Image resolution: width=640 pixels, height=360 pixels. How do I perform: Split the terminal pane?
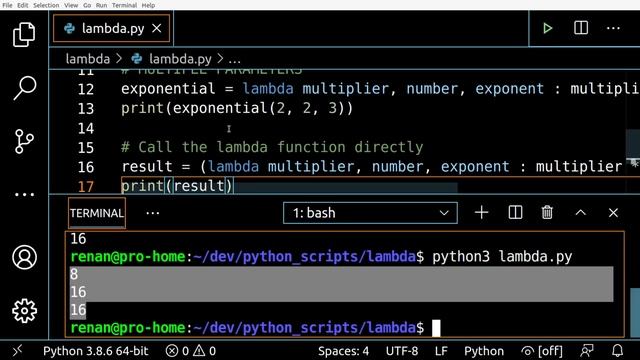515,213
